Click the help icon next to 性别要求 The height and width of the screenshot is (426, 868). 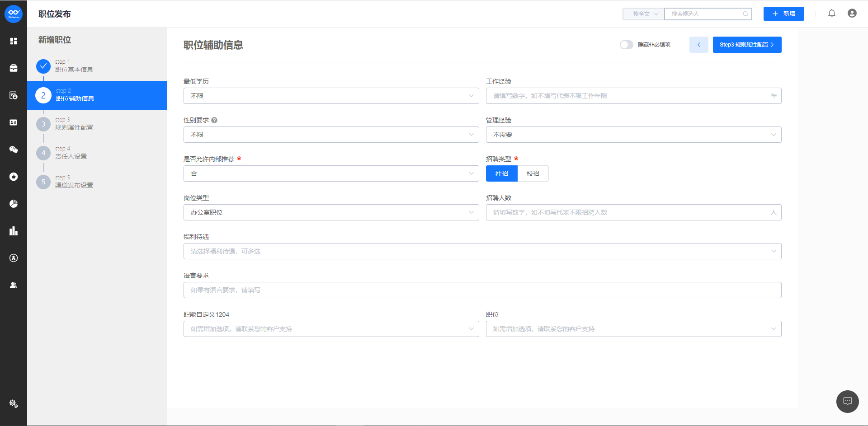(x=214, y=120)
